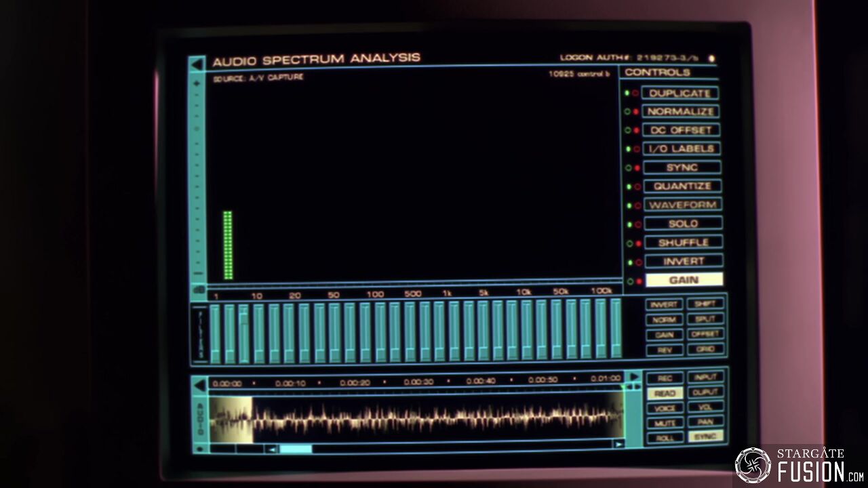The width and height of the screenshot is (868, 488).
Task: Click the VOL audio button
Action: click(x=706, y=407)
